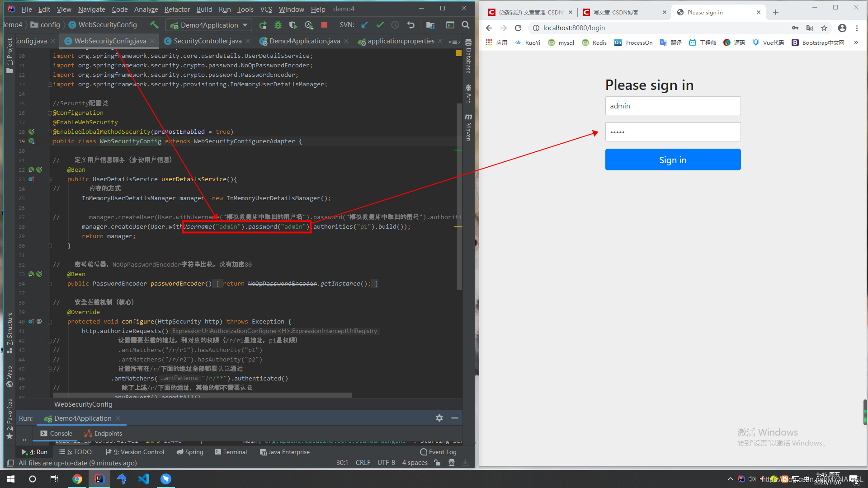Screen dimensions: 868x488
Task: Click the SVN Show History clock icon
Action: pyautogui.click(x=395, y=25)
